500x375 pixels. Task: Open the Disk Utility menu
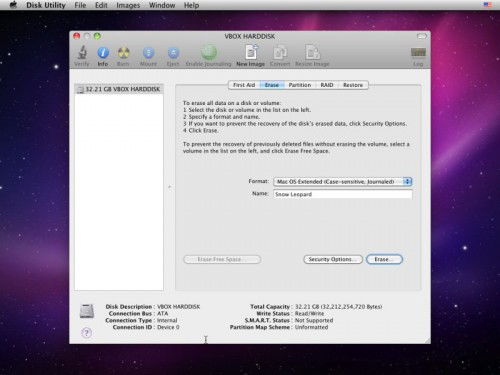46,5
